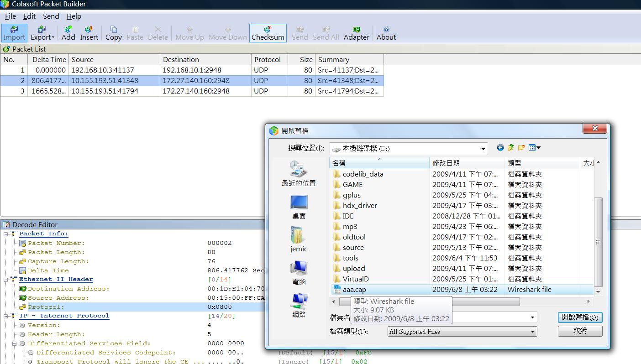641x364 pixels.
Task: Open the Adapter settings icon
Action: pyautogui.click(x=356, y=32)
